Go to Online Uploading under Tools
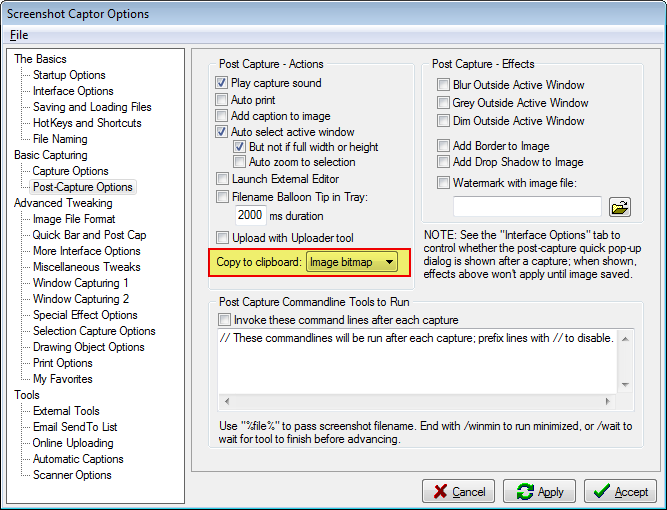 click(x=73, y=443)
